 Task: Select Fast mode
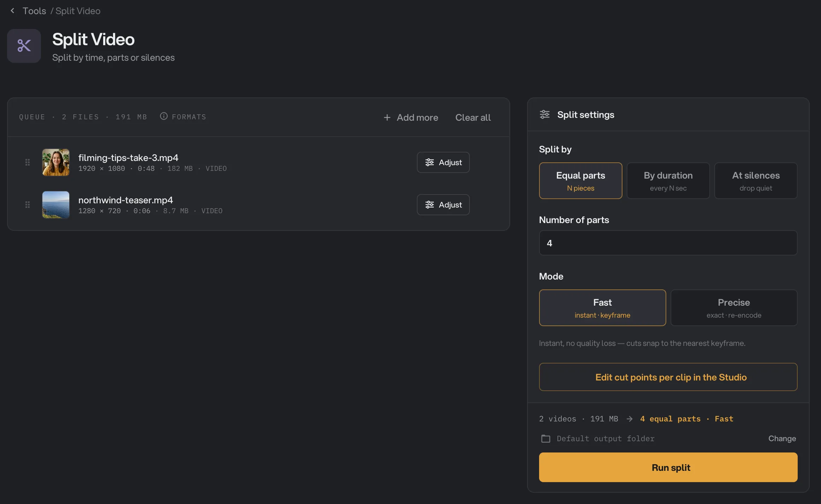pos(603,308)
